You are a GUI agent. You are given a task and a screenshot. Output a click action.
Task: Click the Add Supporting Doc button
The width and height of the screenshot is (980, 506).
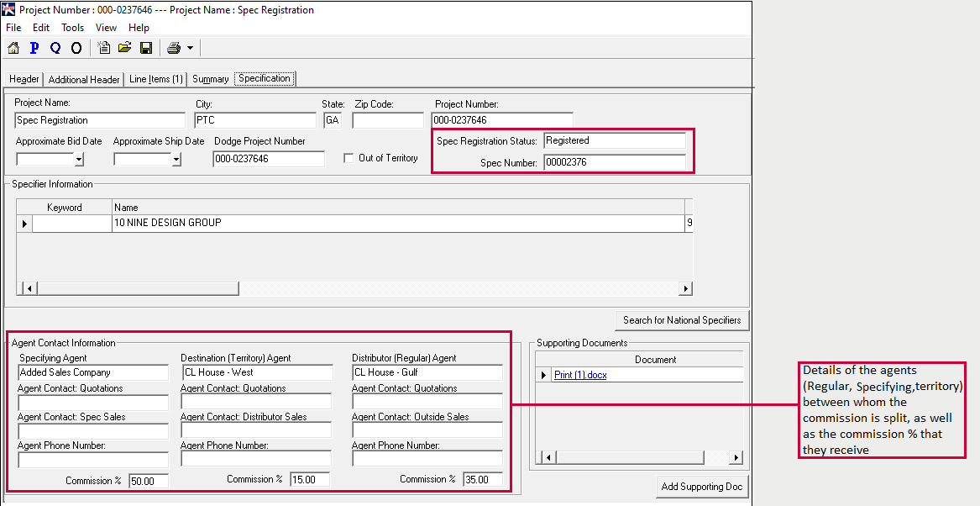[x=702, y=487]
